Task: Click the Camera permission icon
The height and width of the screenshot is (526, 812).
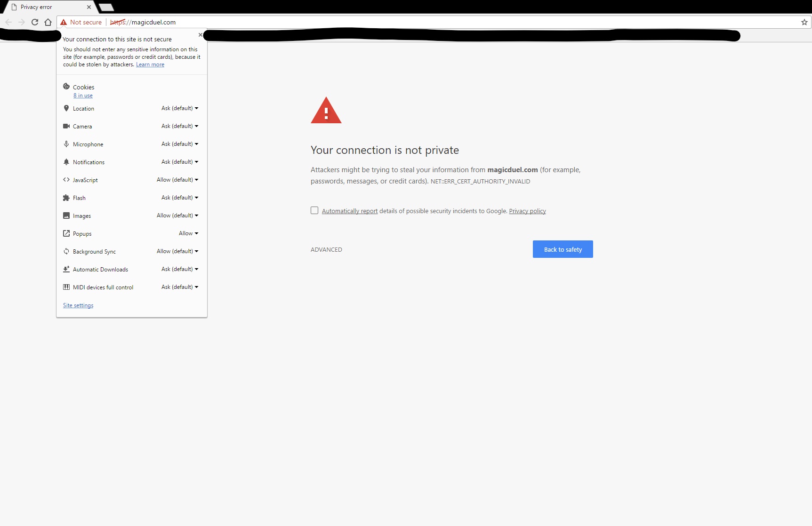Action: pos(66,126)
